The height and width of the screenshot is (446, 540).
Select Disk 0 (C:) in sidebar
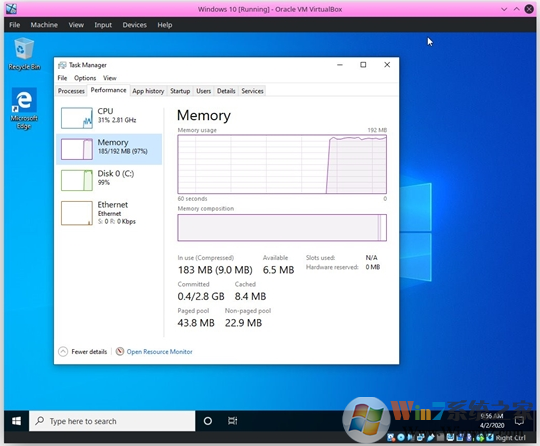[109, 180]
